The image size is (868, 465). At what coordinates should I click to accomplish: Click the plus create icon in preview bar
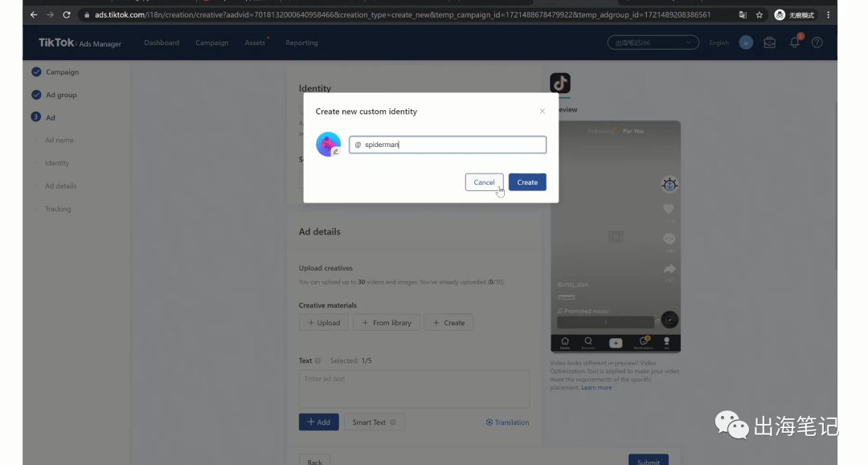coord(616,343)
